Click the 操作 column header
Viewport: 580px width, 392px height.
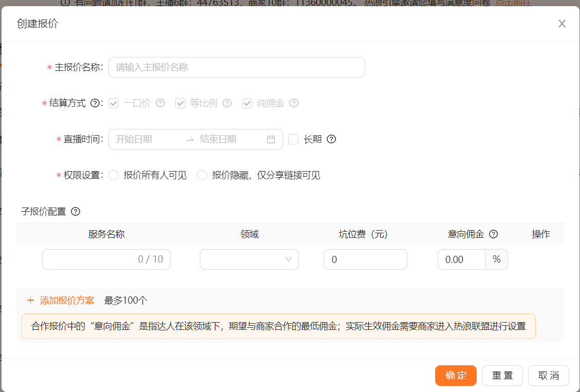click(x=541, y=234)
